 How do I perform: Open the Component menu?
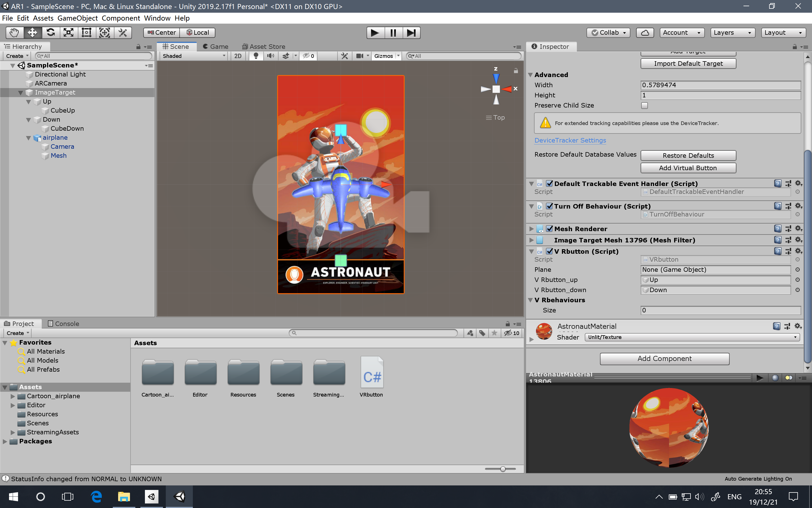(x=121, y=18)
